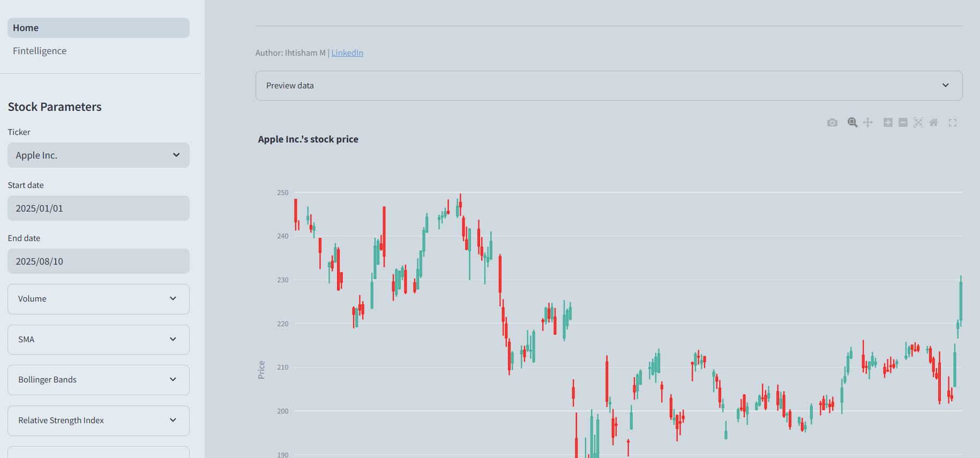Click the Zoom in plus icon

coord(888,123)
